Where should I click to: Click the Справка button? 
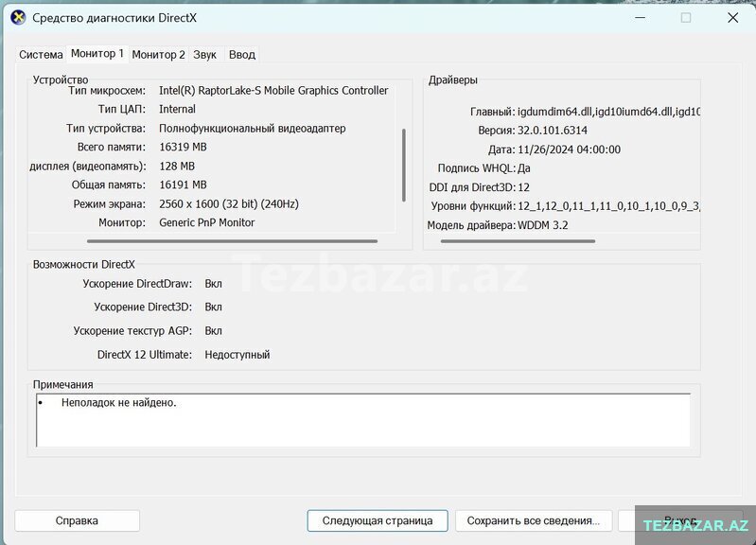tap(78, 521)
